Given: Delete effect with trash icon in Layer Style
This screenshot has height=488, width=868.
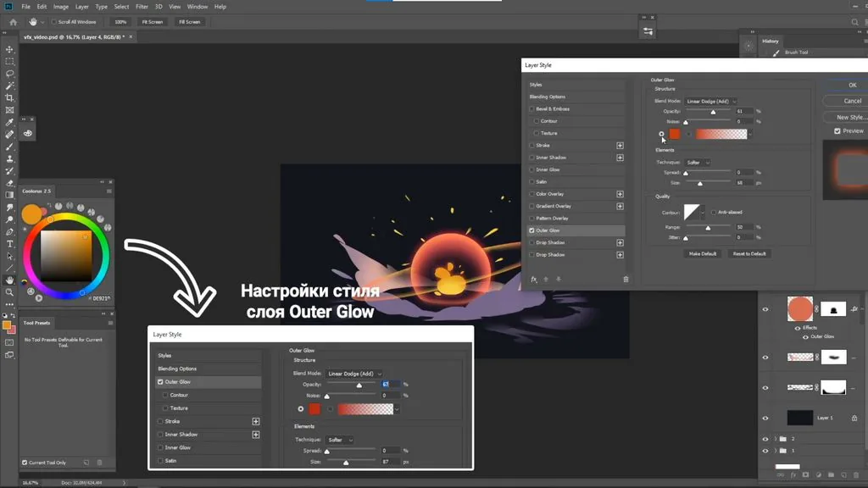Looking at the screenshot, I should click(x=626, y=280).
